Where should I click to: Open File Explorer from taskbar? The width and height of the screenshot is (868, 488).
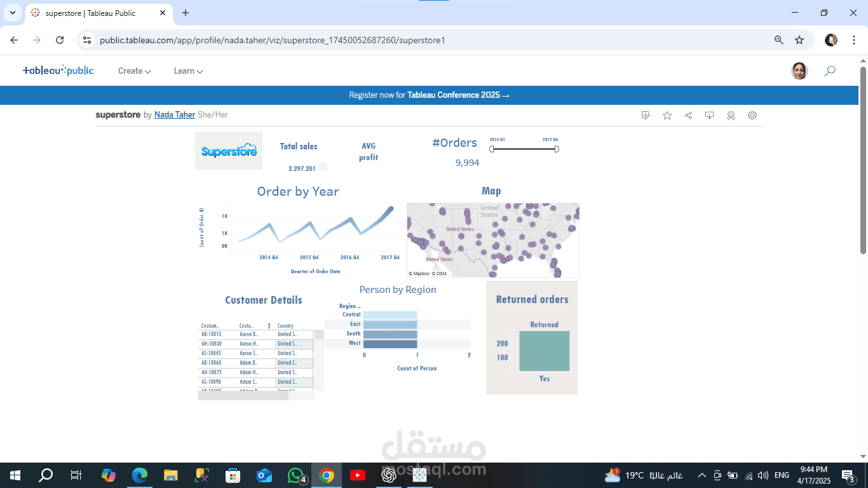[x=170, y=475]
